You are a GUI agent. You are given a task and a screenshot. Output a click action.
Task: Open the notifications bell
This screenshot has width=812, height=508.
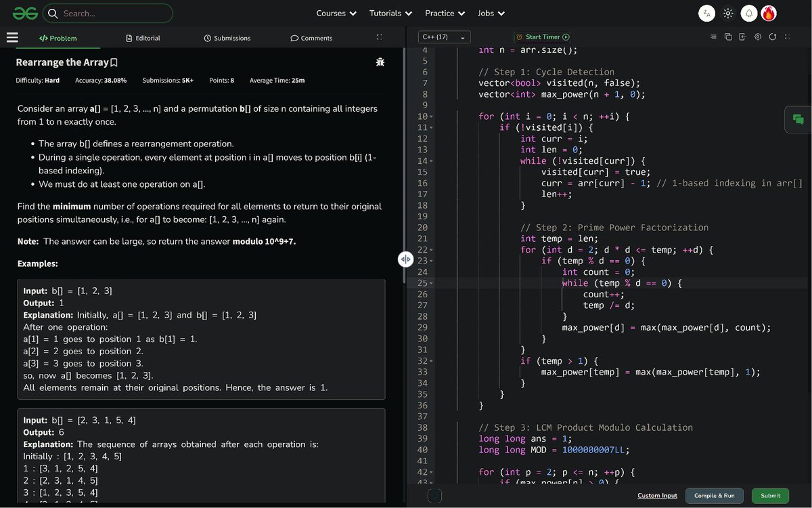pos(749,13)
